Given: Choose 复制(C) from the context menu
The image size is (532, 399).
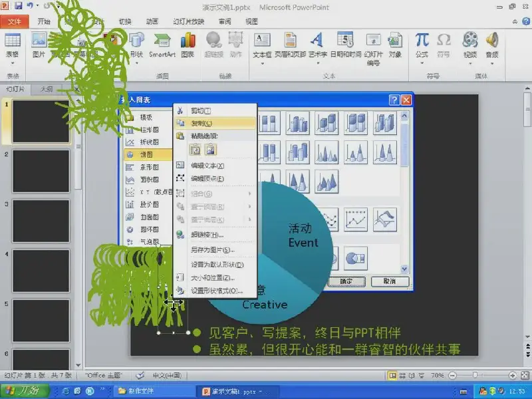Looking at the screenshot, I should [215, 123].
